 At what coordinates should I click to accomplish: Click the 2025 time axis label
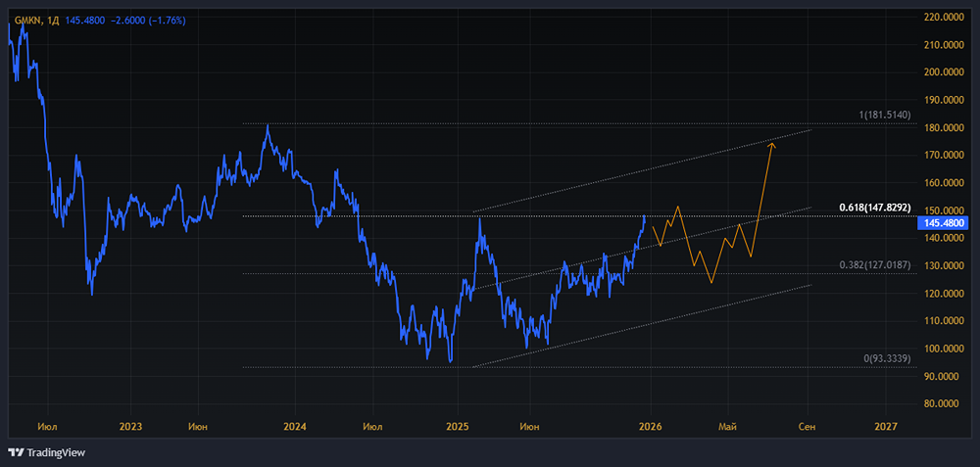tap(458, 427)
